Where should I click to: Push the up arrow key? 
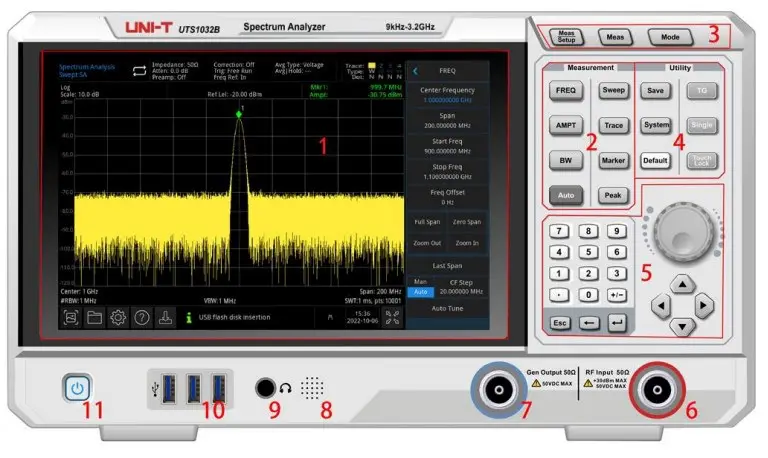[x=682, y=284]
